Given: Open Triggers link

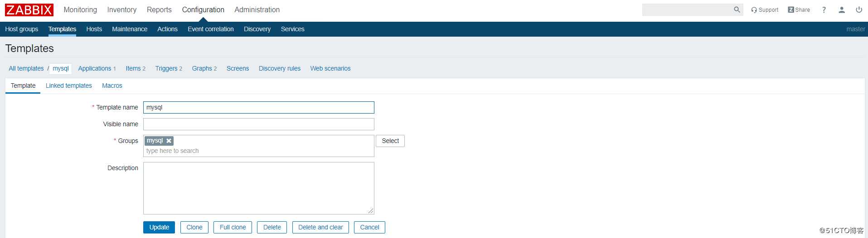Looking at the screenshot, I should coord(166,68).
